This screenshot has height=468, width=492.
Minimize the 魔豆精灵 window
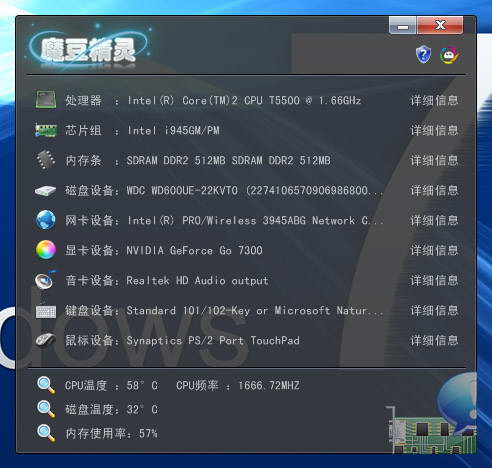coord(403,25)
